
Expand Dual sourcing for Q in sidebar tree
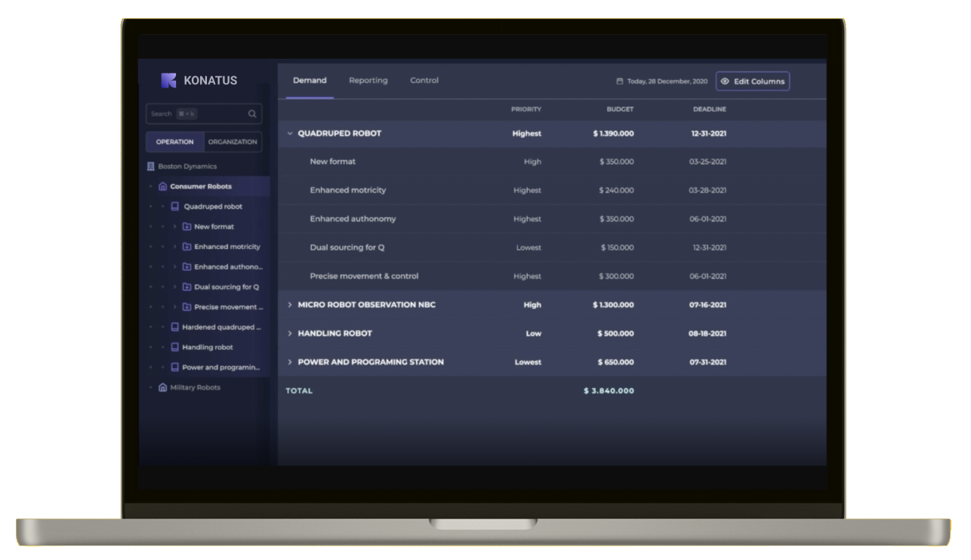(175, 287)
